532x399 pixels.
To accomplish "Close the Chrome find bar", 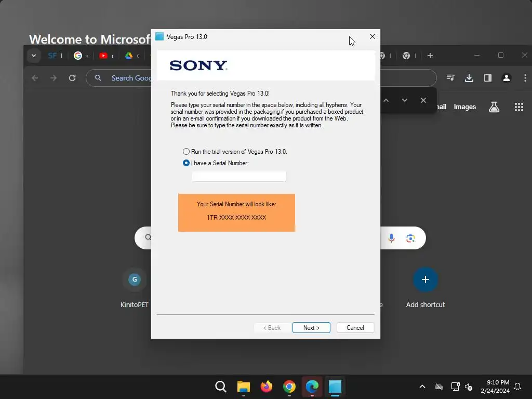I will (423, 100).
